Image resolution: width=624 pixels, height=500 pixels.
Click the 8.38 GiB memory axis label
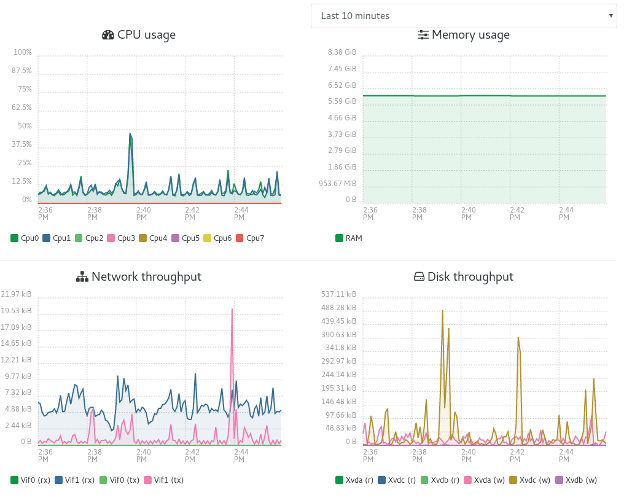342,52
